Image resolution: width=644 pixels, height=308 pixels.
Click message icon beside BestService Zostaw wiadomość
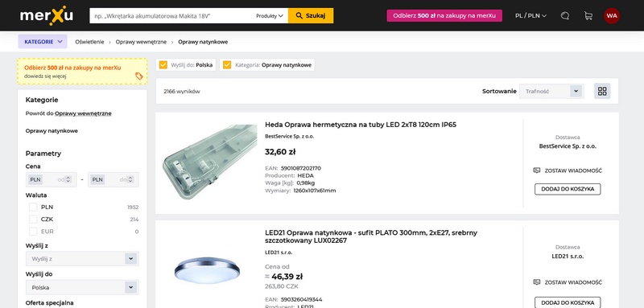(536, 170)
